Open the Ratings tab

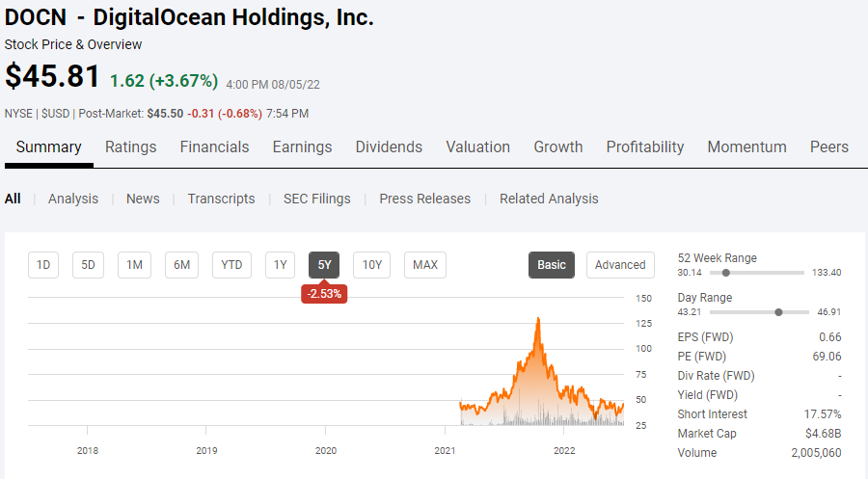pos(130,147)
